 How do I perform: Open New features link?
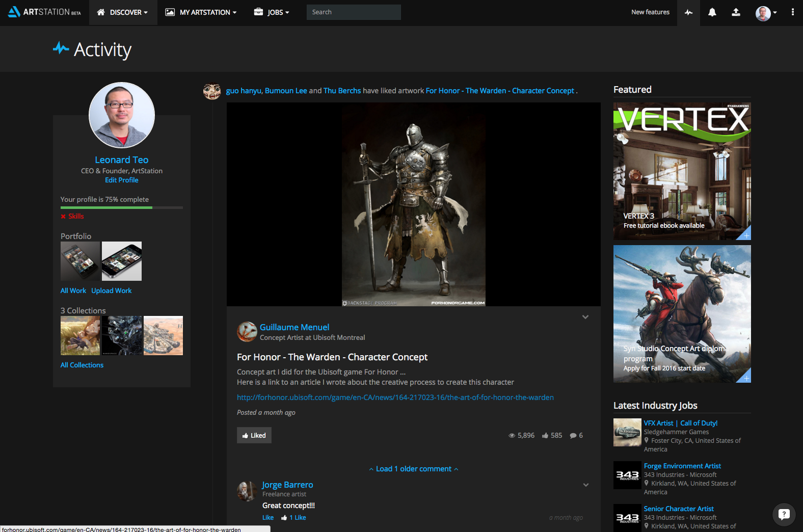[650, 12]
